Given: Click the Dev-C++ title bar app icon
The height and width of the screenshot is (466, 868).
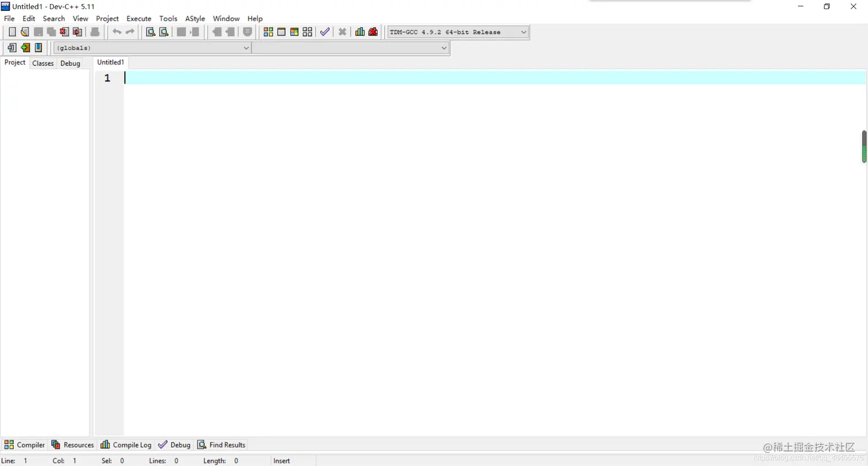Looking at the screenshot, I should (6, 6).
